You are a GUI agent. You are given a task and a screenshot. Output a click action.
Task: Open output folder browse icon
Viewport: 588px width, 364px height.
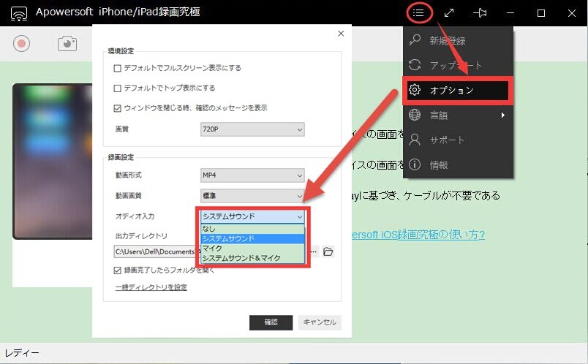point(328,252)
